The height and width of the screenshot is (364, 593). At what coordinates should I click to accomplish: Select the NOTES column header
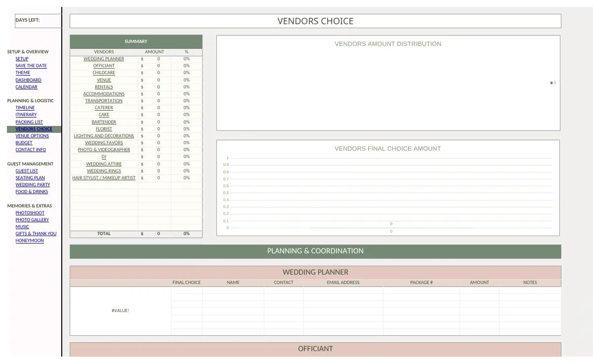pyautogui.click(x=530, y=283)
